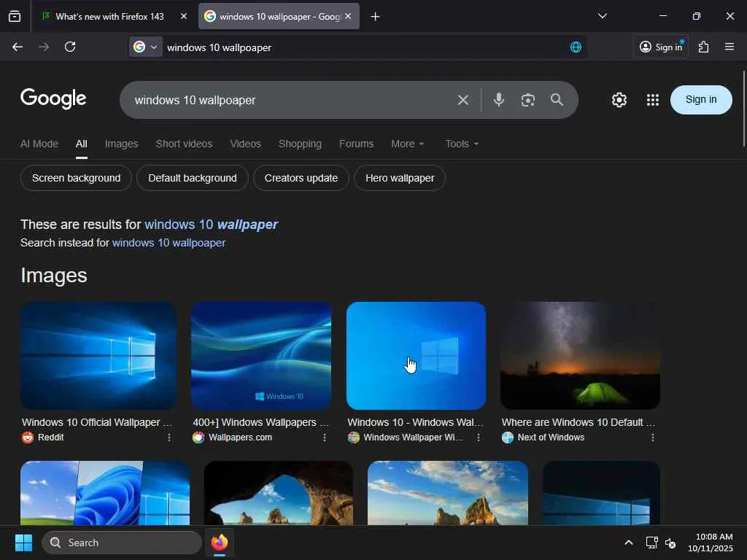Open the beach cave wallpaper thumbnail
Image resolution: width=747 pixels, height=560 pixels.
(x=279, y=493)
